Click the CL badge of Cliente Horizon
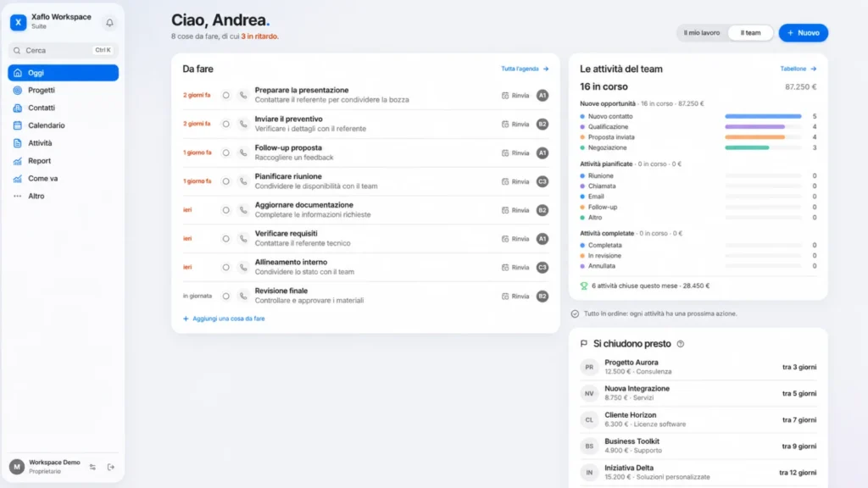Viewport: 868px width, 488px height. 589,420
